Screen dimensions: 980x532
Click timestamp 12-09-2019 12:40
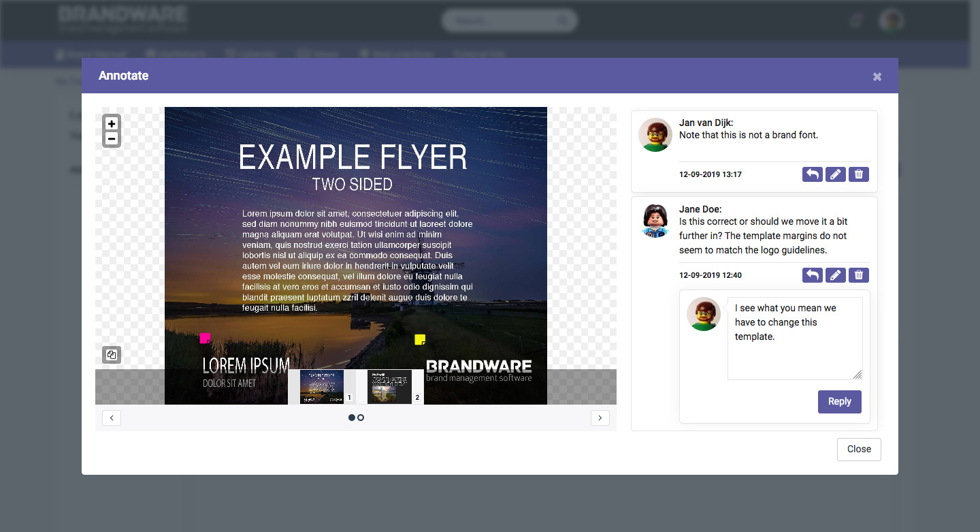pyautogui.click(x=710, y=275)
